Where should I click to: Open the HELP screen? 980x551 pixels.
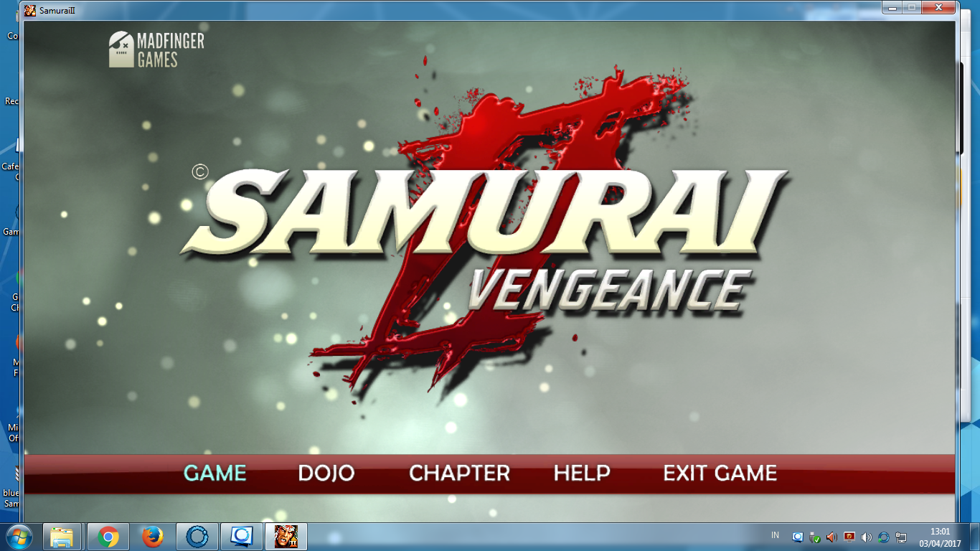click(x=581, y=474)
